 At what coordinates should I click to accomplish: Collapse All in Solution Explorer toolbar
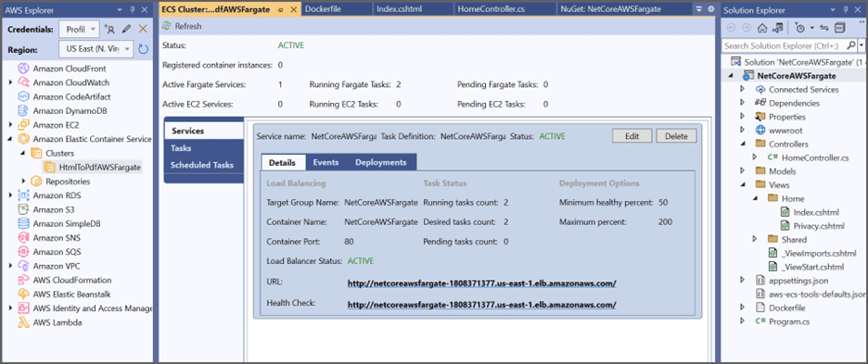(x=840, y=28)
